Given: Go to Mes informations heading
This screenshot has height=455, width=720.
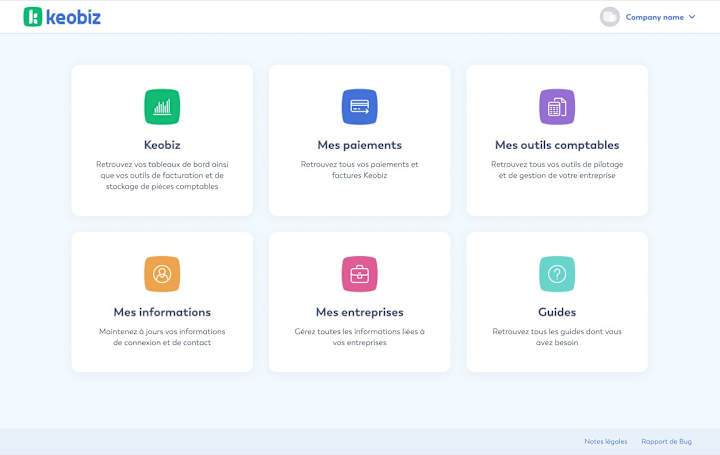Looking at the screenshot, I should (162, 312).
